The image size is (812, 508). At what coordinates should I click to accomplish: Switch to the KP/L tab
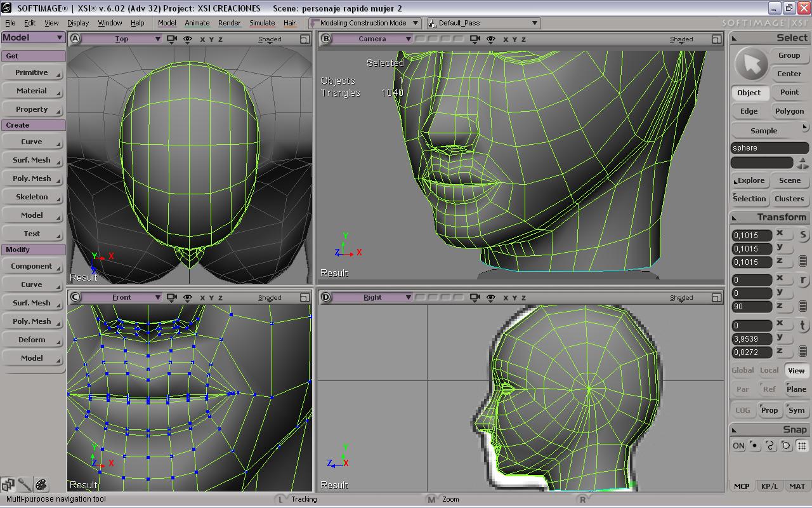(769, 486)
